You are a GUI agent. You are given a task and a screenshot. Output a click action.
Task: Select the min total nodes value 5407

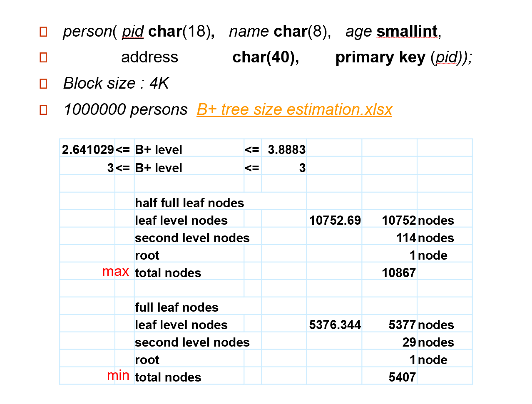pyautogui.click(x=402, y=377)
